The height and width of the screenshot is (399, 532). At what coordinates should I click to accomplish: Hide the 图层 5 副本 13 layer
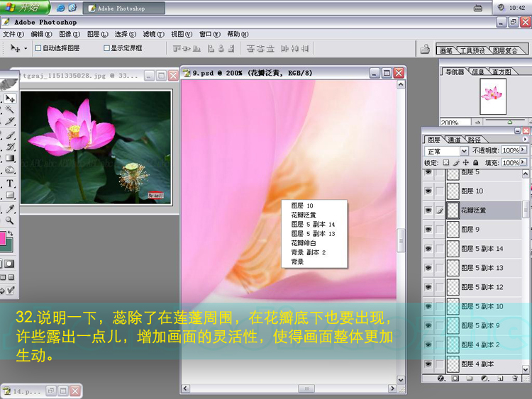pyautogui.click(x=428, y=268)
